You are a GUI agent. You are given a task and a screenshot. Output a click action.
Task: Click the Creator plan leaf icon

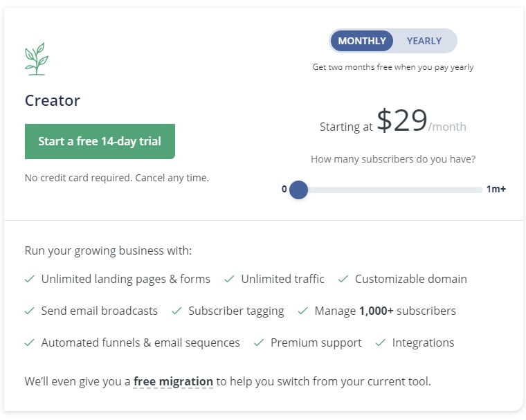(36, 60)
